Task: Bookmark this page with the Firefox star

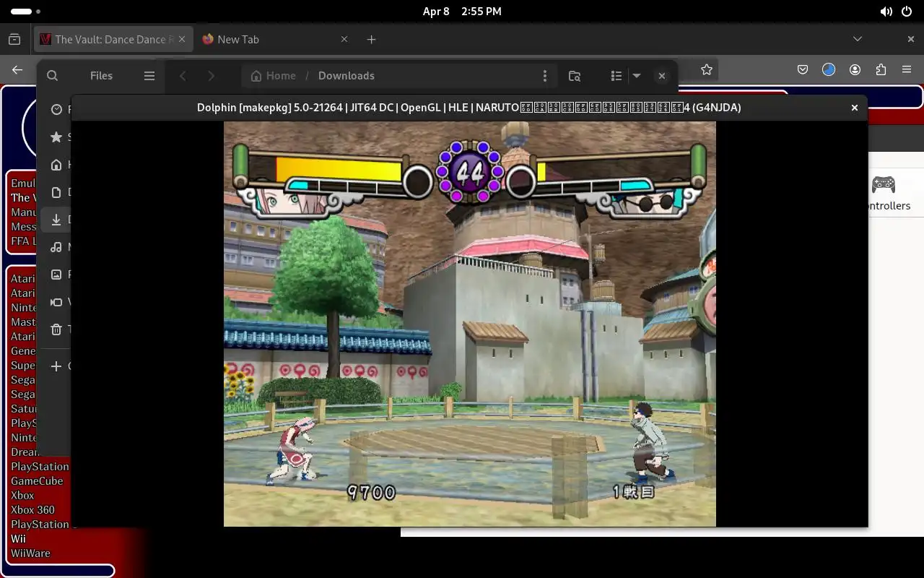Action: [x=707, y=70]
